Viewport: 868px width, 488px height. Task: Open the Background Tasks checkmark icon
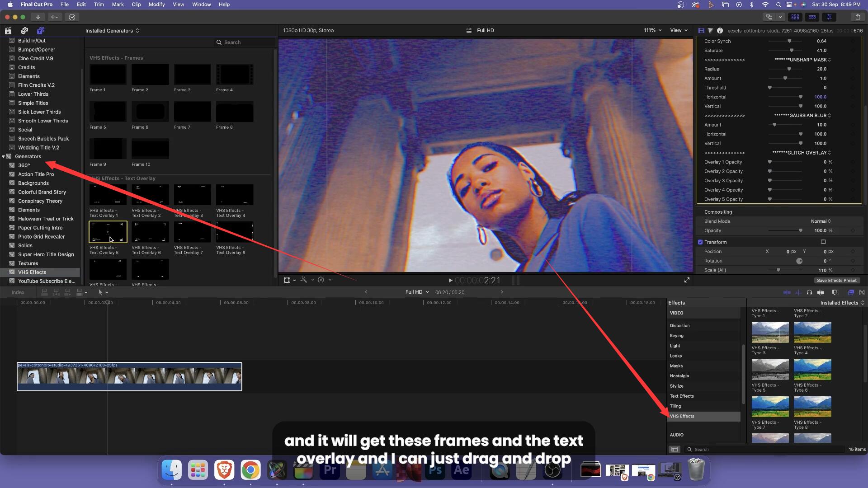pyautogui.click(x=72, y=17)
